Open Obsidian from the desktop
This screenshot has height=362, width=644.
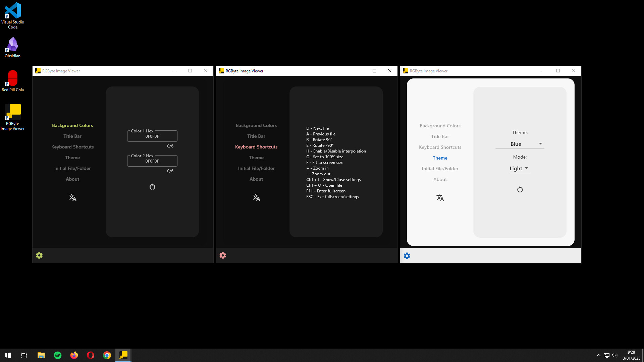(x=12, y=45)
